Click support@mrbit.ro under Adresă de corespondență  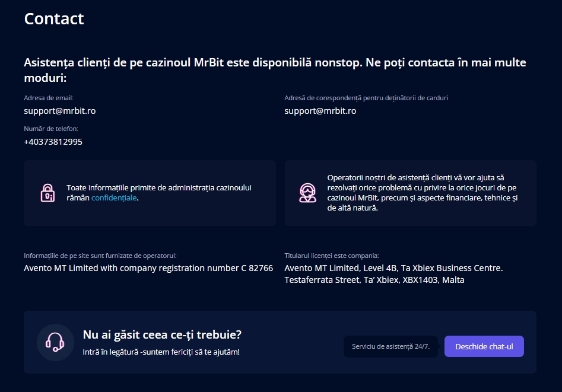(x=320, y=111)
